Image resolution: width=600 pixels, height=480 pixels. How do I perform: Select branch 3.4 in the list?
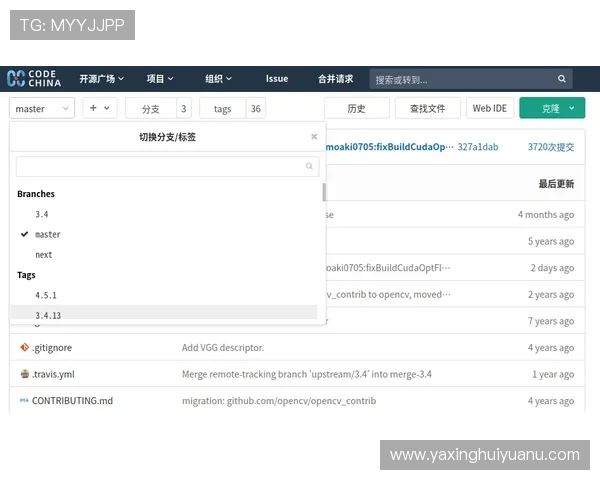coord(42,214)
